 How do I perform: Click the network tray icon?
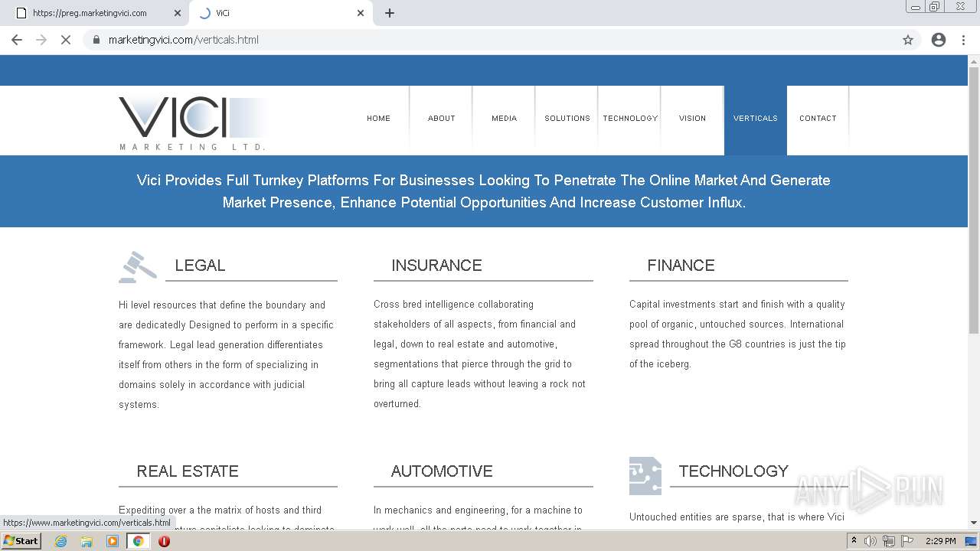(x=889, y=541)
